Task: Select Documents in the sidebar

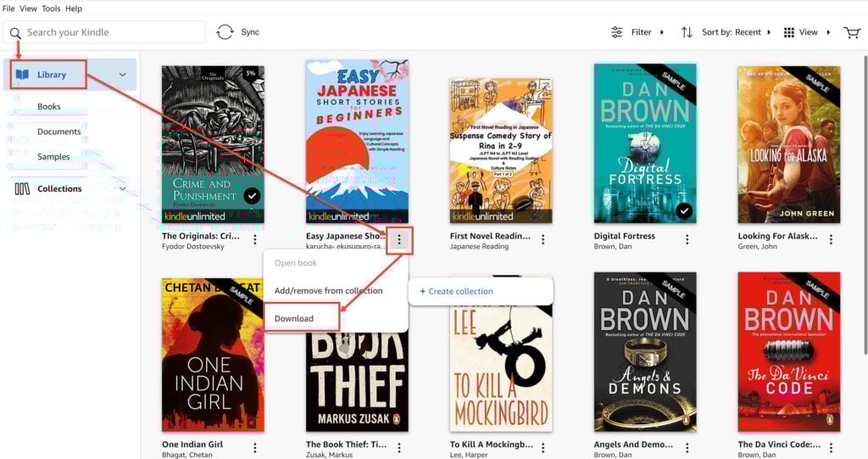Action: pos(58,132)
